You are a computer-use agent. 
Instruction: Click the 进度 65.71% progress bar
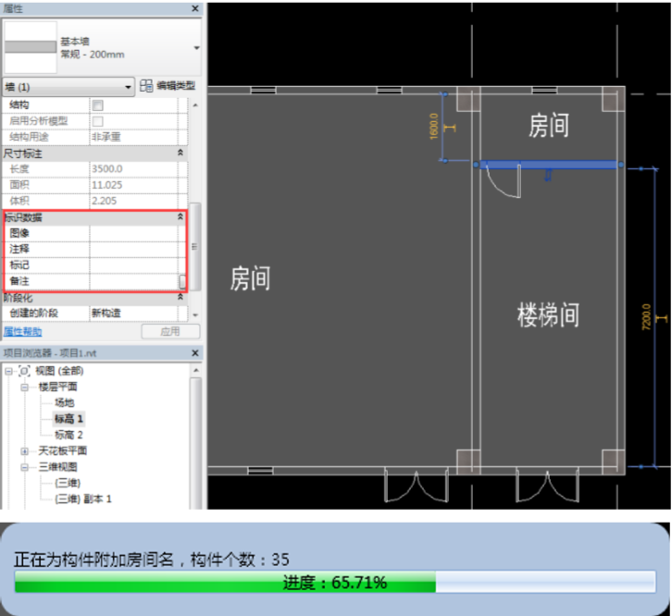point(335,582)
